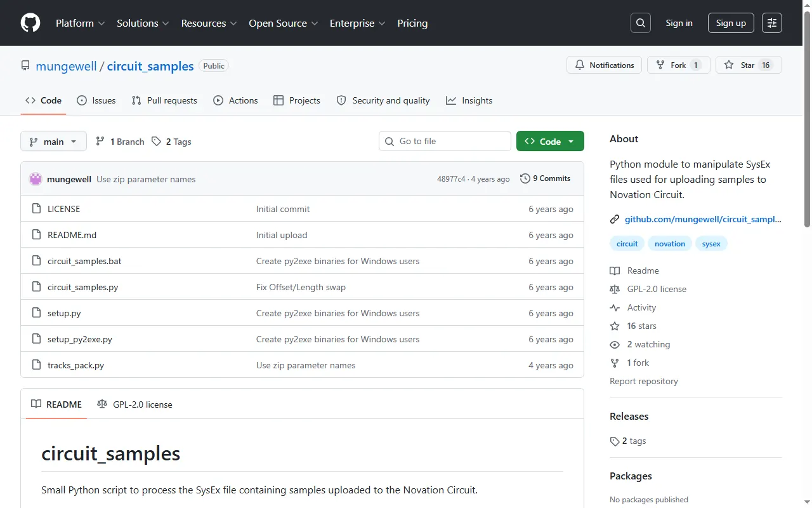Click the Go to file search field
Screen dimensions: 812x508
pos(445,141)
